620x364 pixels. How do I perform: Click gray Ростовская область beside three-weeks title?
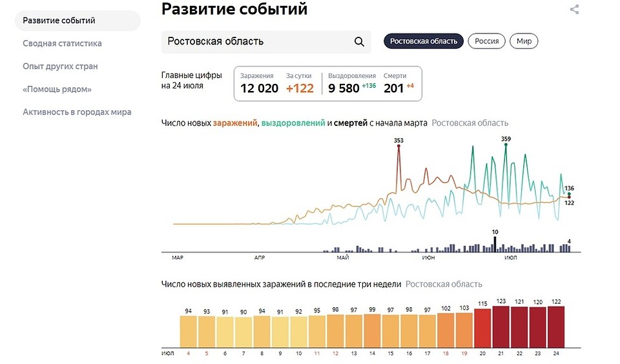coord(444,284)
